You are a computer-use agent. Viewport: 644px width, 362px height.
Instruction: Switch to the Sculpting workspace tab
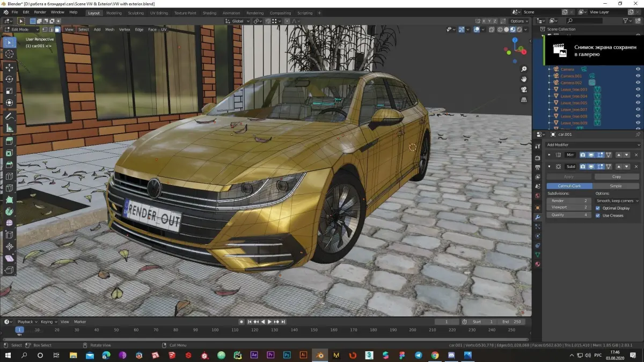pyautogui.click(x=136, y=13)
